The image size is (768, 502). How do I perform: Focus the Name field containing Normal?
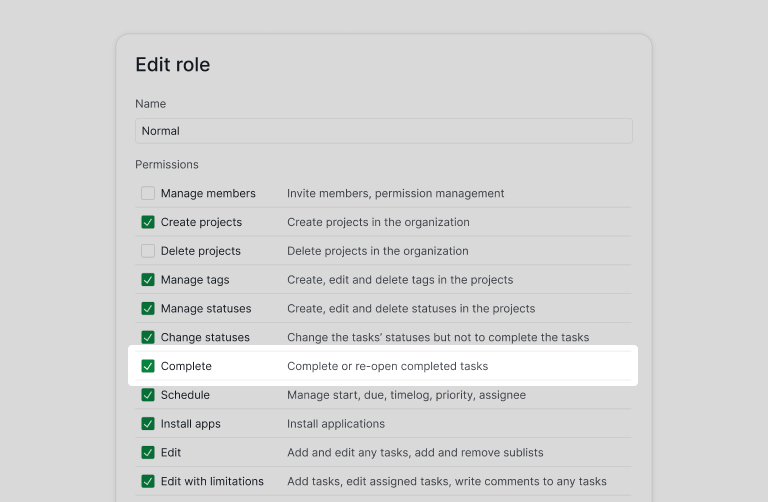tap(384, 131)
